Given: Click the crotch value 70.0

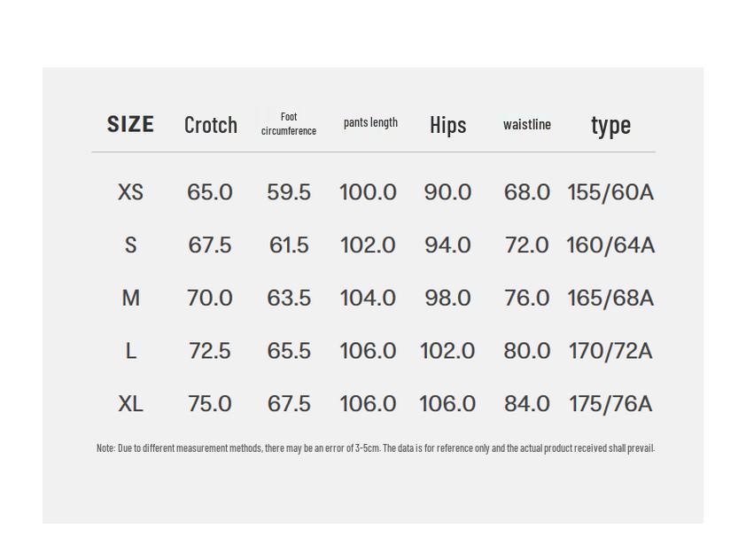Looking at the screenshot, I should (210, 298).
